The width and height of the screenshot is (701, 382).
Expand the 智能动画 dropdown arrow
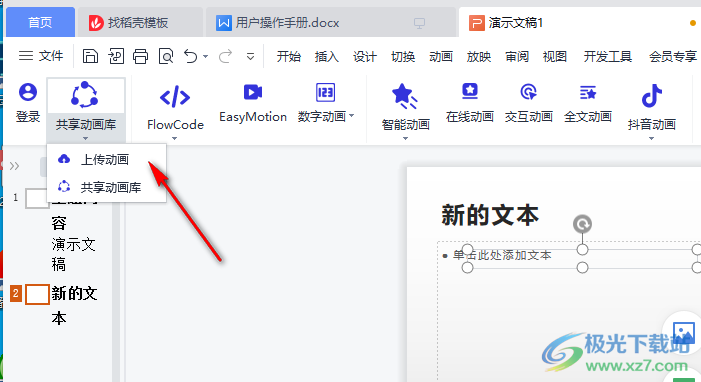pyautogui.click(x=405, y=138)
